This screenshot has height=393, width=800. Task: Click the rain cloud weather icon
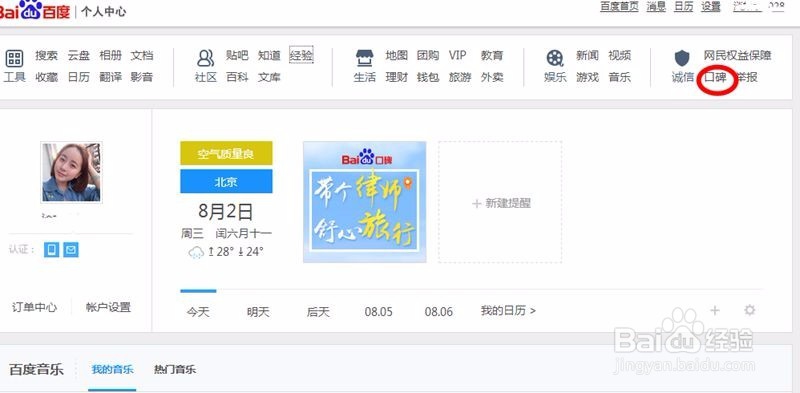click(x=196, y=252)
